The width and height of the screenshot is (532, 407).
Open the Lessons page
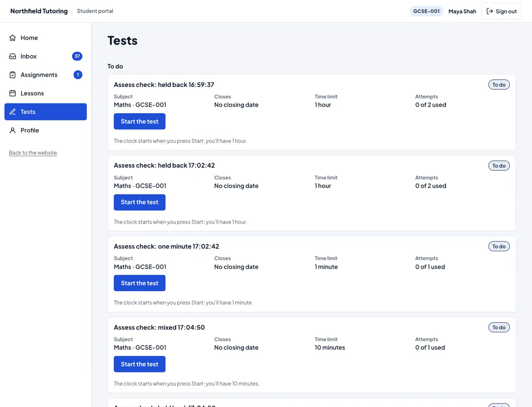[x=46, y=93]
